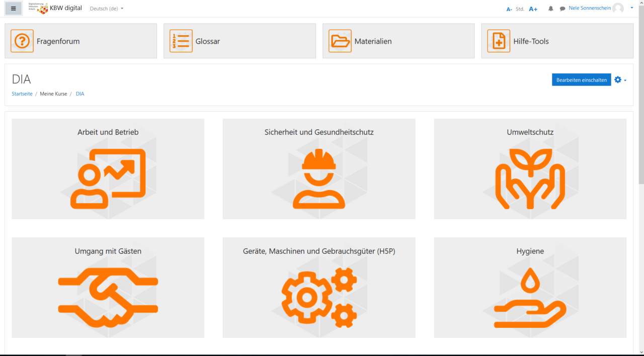Click the Sicherheit und Gesundheitschutz helmet worker icon
The width and height of the screenshot is (644, 356).
318,179
